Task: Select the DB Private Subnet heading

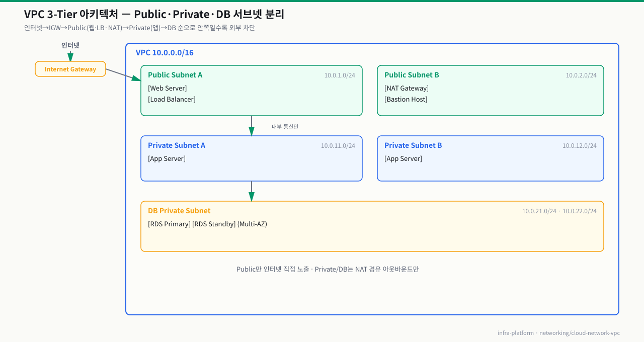Action: coord(179,211)
